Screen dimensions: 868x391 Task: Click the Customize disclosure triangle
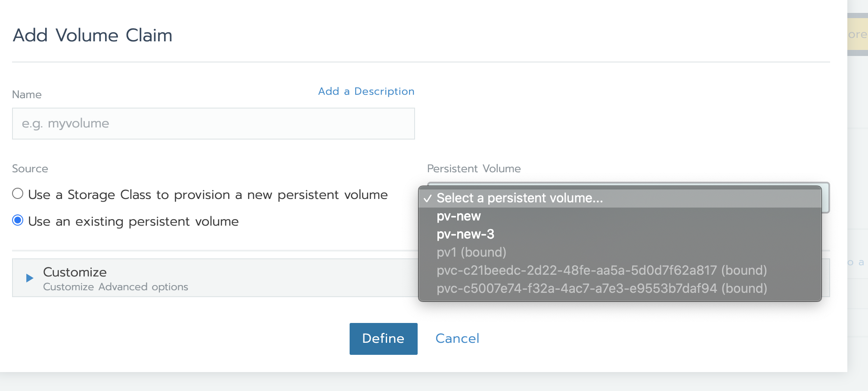(x=29, y=278)
